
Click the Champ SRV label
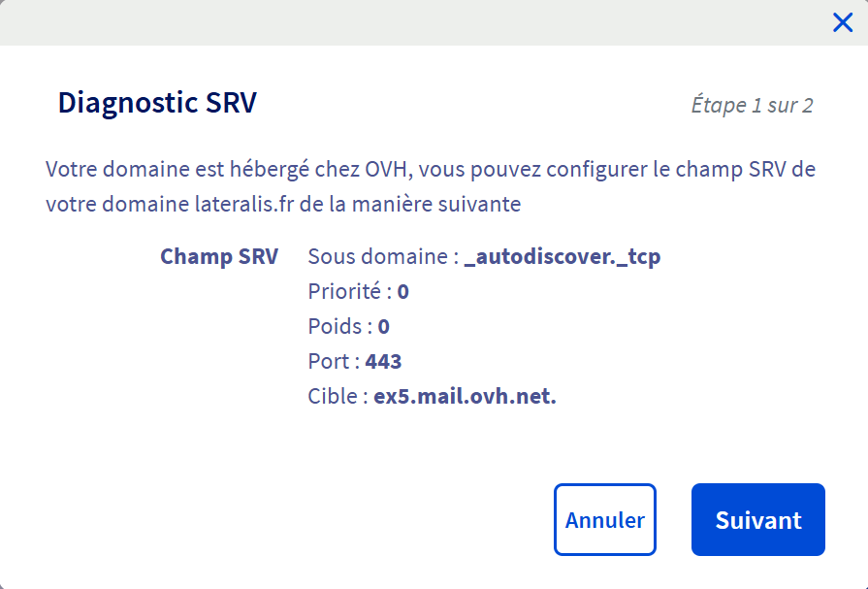[219, 257]
